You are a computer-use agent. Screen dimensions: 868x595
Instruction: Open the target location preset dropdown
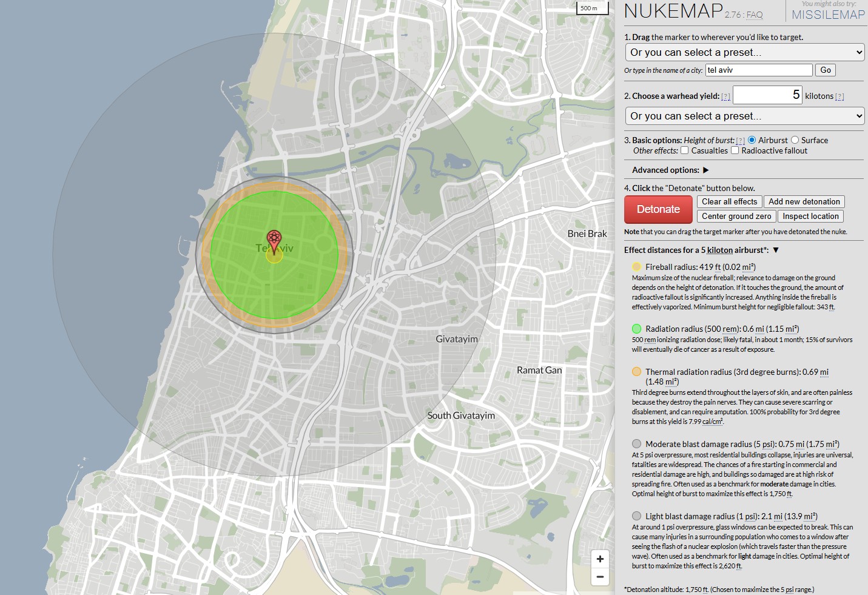click(744, 52)
